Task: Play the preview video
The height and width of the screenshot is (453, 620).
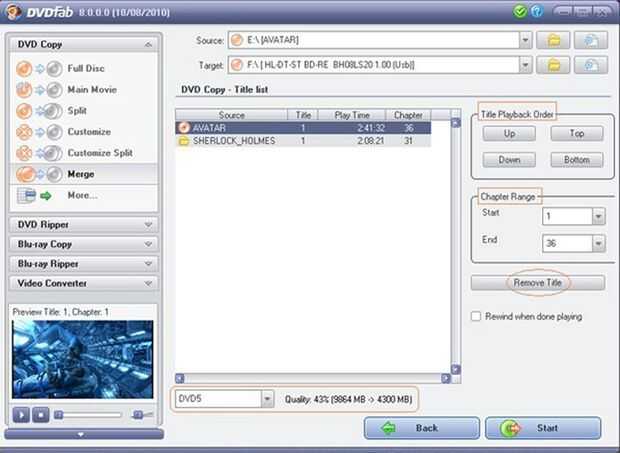Action: click(21, 415)
